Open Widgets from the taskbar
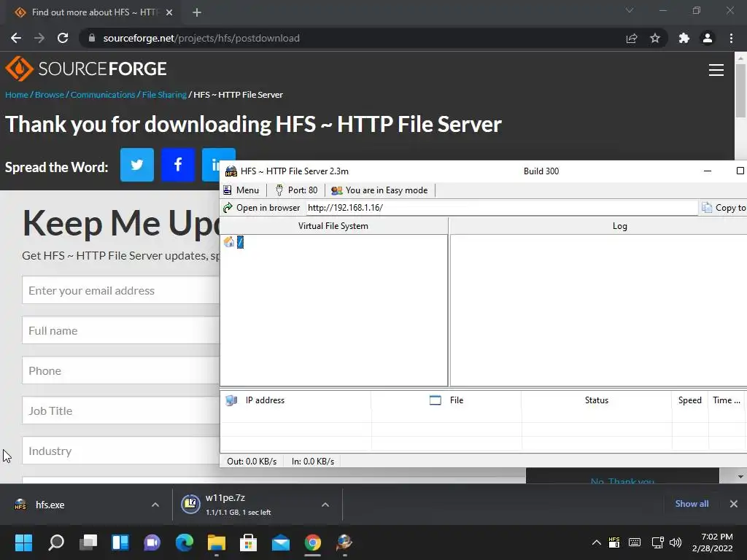This screenshot has width=747, height=560. 120,542
